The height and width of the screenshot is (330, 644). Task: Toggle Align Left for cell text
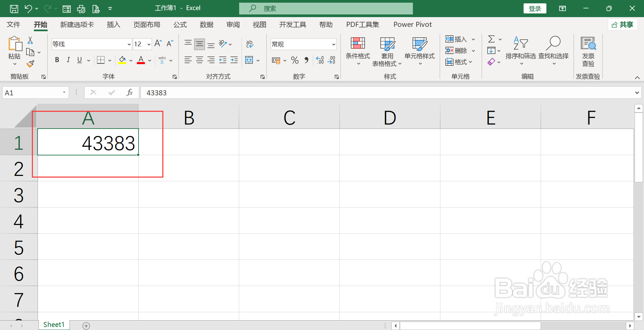(x=188, y=60)
